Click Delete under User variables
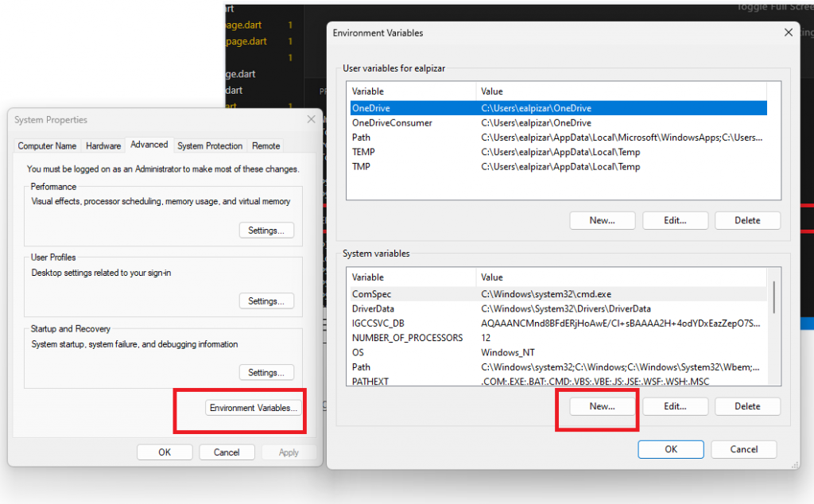This screenshot has height=504, width=814. click(747, 220)
